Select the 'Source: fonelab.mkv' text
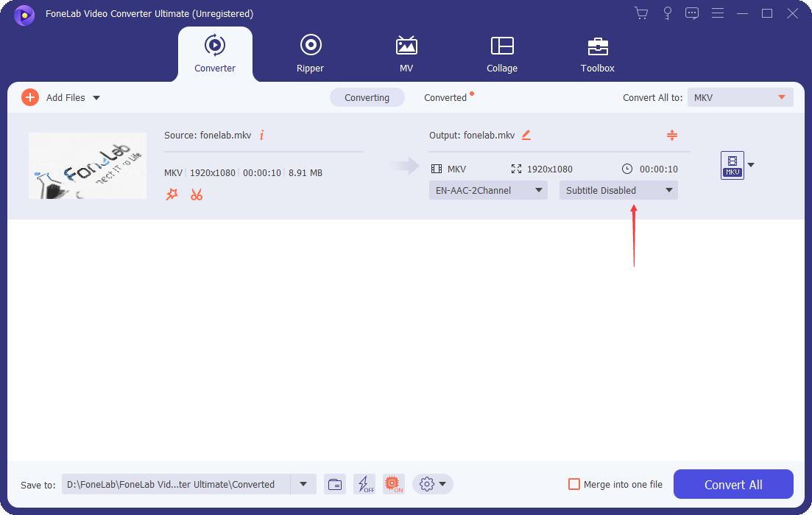812x515 pixels. 208,136
